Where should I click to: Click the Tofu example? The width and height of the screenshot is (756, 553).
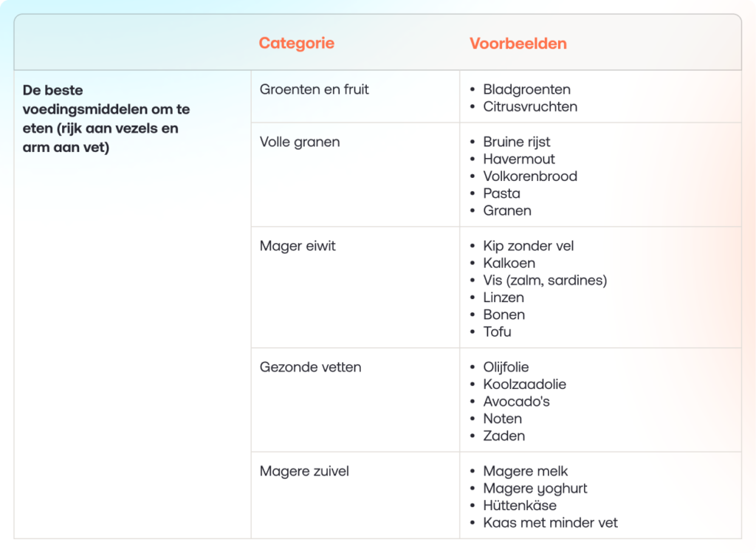click(x=497, y=332)
